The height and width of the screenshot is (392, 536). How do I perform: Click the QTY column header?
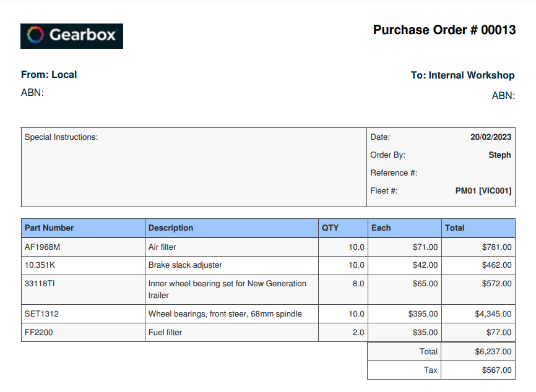(x=331, y=228)
